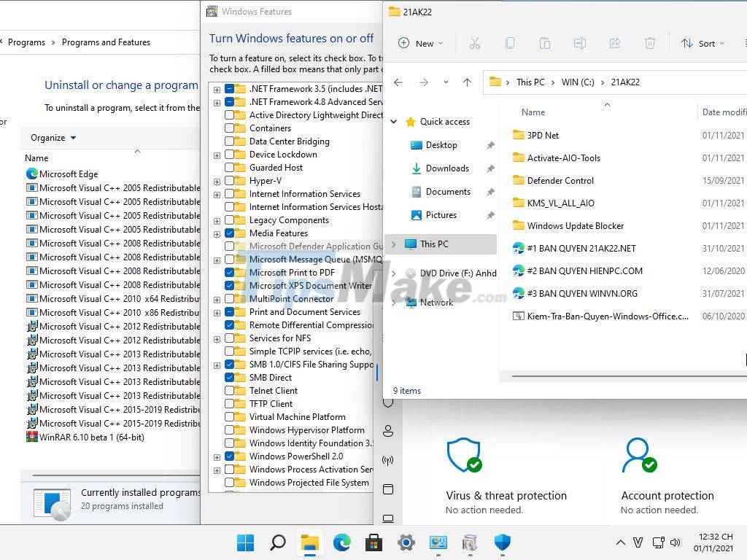Select Network in navigation pane
Image resolution: width=747 pixels, height=560 pixels.
click(436, 303)
